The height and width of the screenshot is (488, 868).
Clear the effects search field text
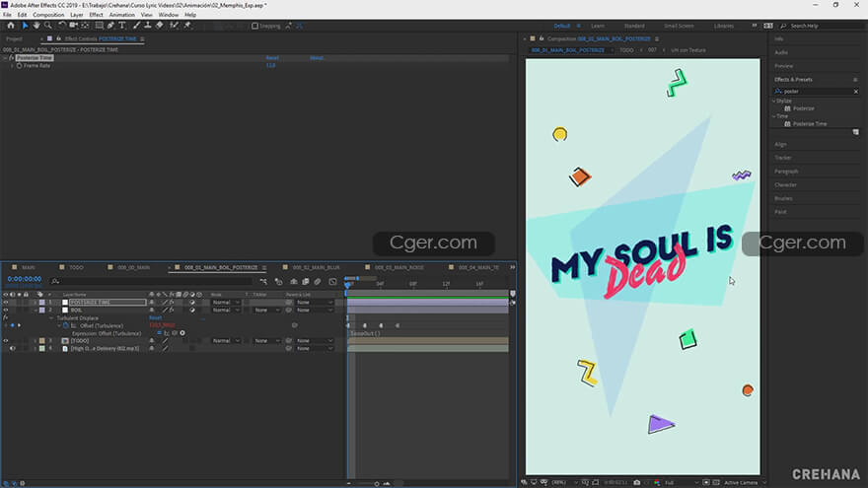pos(855,91)
